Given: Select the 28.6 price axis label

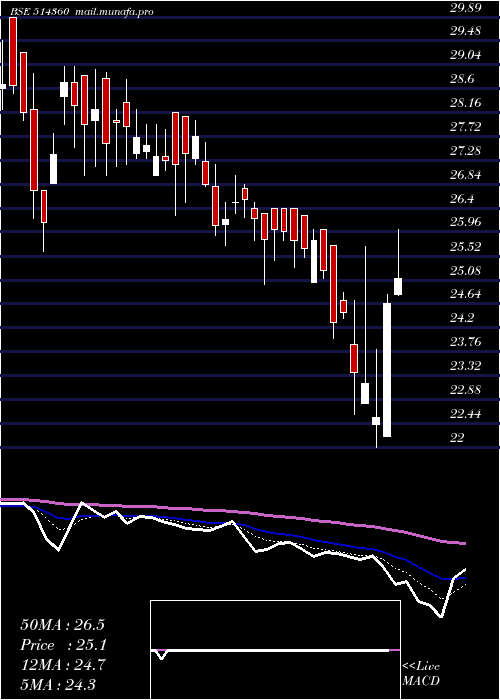Looking at the screenshot, I should 462,79.
